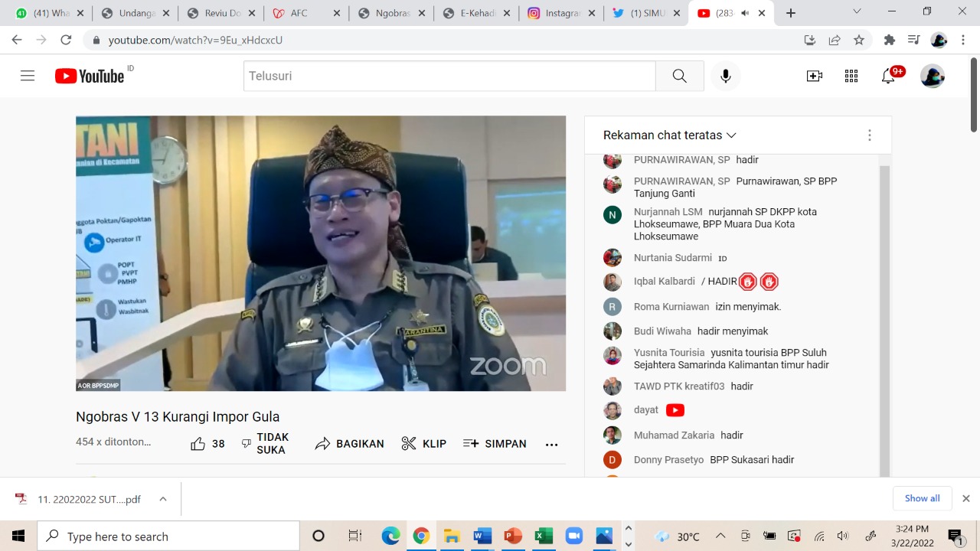Click the Bagikan share button

(x=350, y=444)
